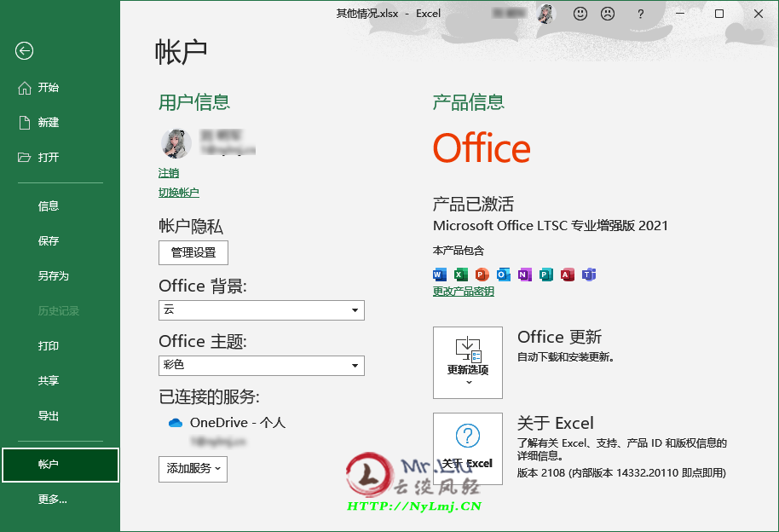
Task: Open the 导出 page
Action: pos(49,416)
